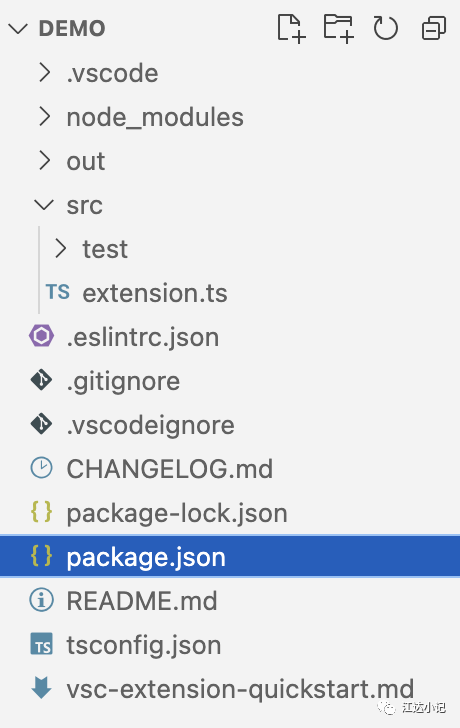Screen dimensions: 460x728
Task: Click the download arrow icon beside vsc-extension-quickstart.md
Action: coord(41,688)
